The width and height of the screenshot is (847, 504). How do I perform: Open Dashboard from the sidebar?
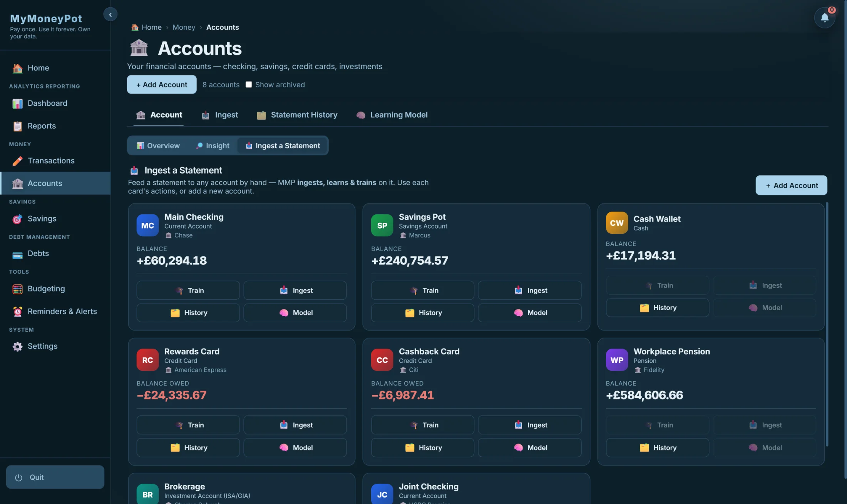pos(55,103)
